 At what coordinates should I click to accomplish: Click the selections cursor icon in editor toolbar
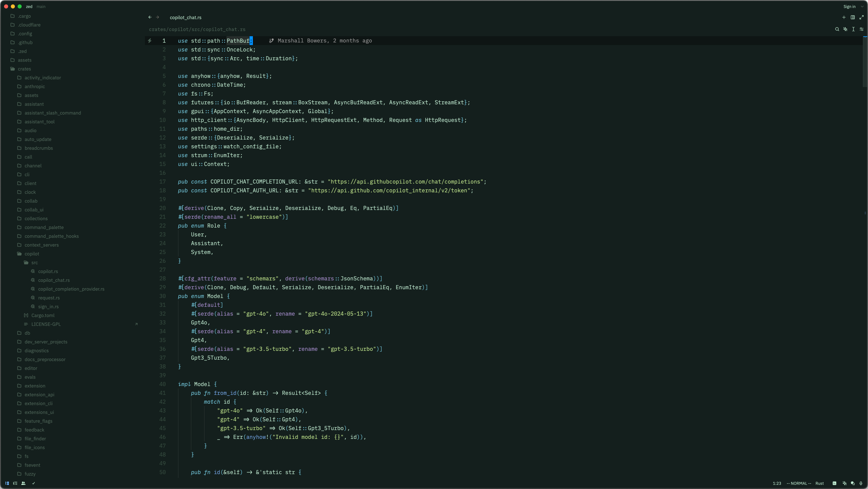point(853,29)
